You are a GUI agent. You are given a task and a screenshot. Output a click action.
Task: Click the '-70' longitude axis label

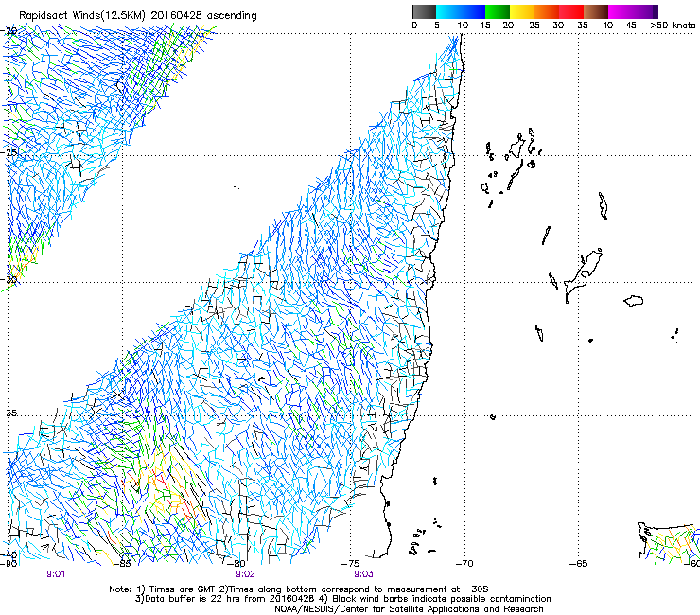click(x=464, y=564)
